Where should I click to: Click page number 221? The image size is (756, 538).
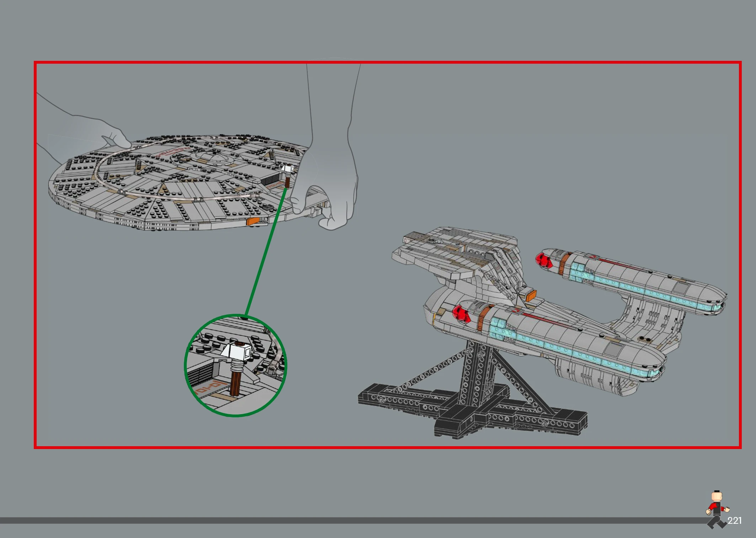[x=734, y=521]
